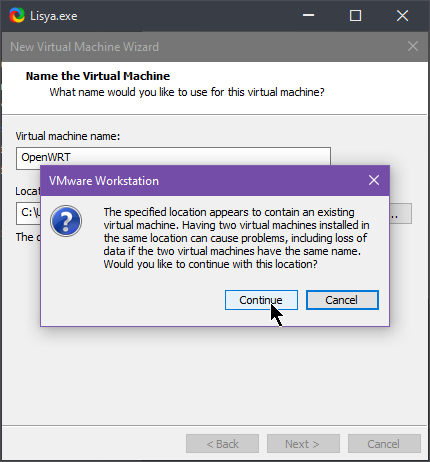Close the VMware Workstation dialog with X
The image size is (430, 462).
pyautogui.click(x=374, y=180)
